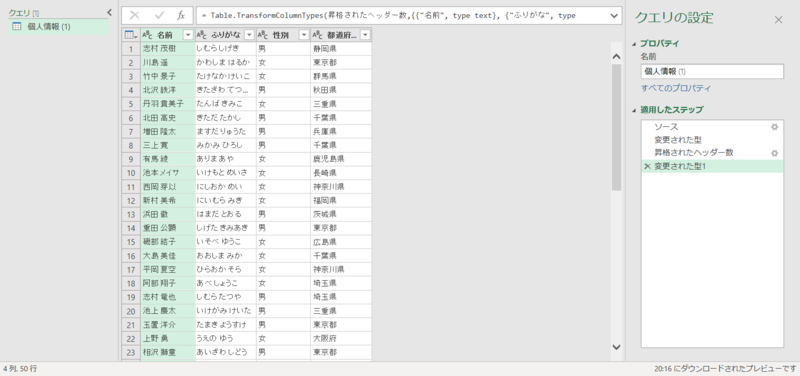The image size is (800, 376).
Task: Close the クエリの設定 pane
Action: pyautogui.click(x=778, y=20)
